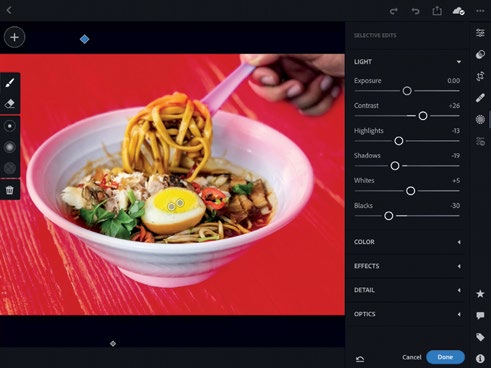The height and width of the screenshot is (368, 491).
Task: Set brush flow option circle
Action: (10, 168)
